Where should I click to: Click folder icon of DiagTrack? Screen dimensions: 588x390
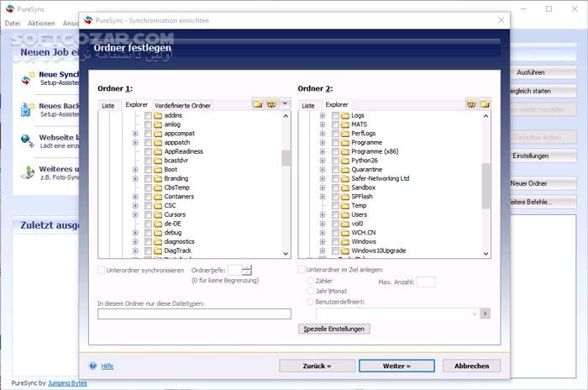(x=158, y=250)
